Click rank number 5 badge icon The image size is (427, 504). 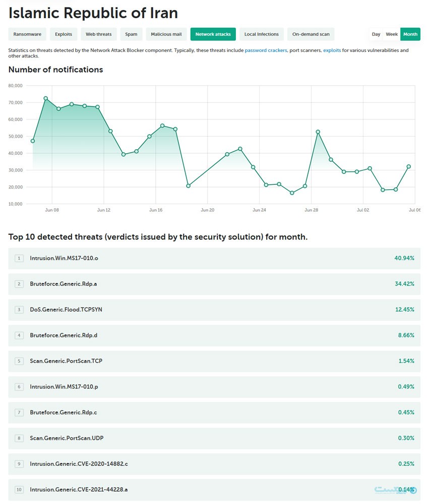point(19,361)
